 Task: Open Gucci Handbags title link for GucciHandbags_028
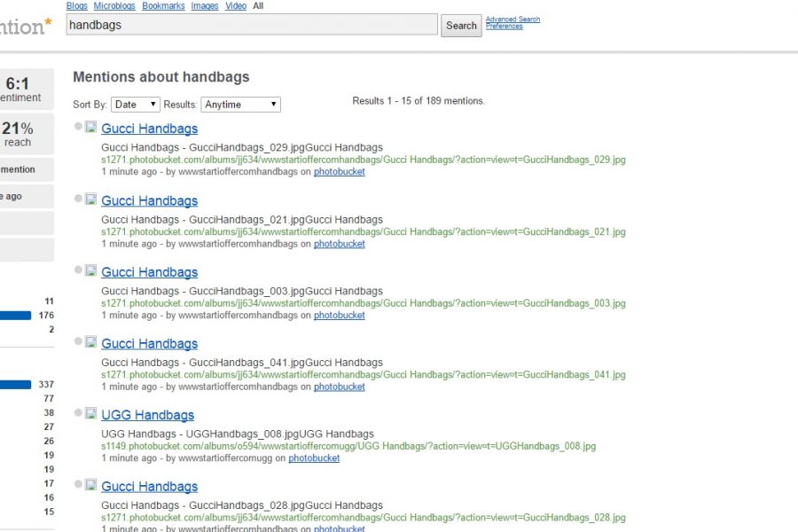(150, 486)
